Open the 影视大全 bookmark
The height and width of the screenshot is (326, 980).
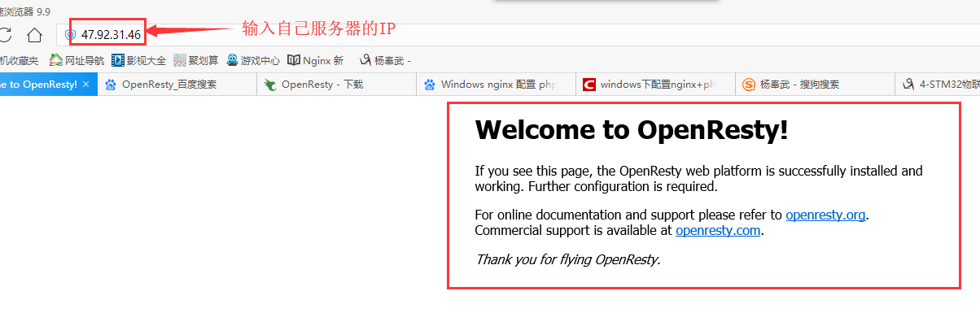point(139,60)
